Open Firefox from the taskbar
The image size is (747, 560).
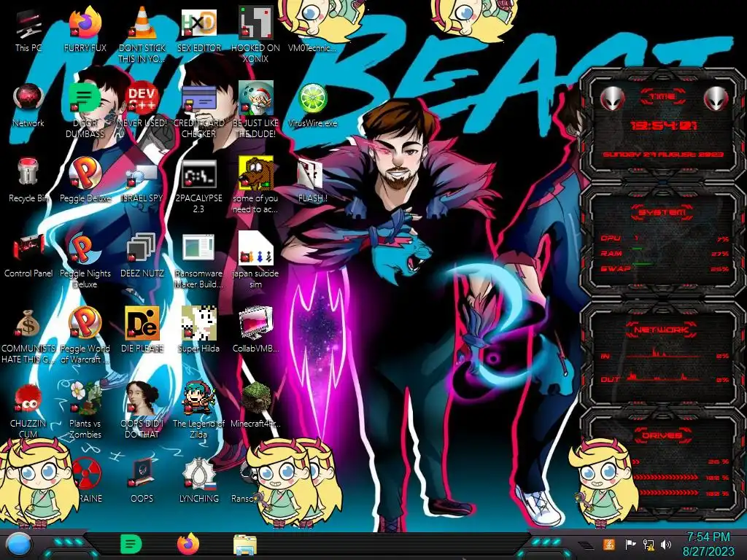188,544
